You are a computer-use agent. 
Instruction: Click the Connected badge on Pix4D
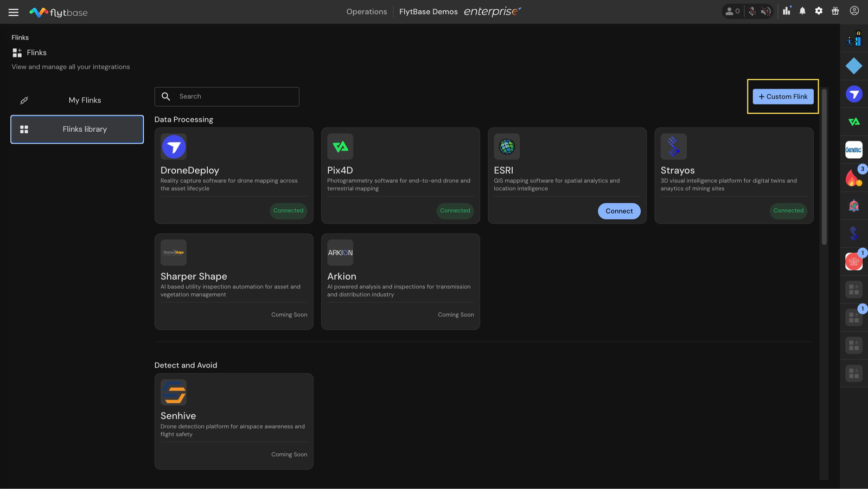(x=455, y=211)
